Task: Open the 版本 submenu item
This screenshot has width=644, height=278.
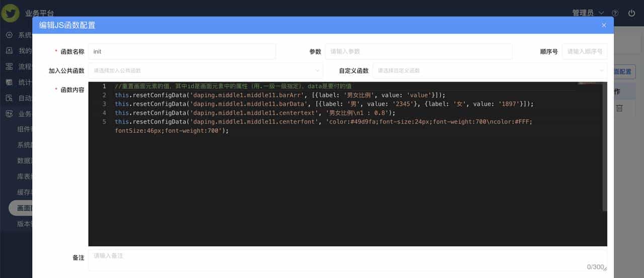Action: (24, 224)
